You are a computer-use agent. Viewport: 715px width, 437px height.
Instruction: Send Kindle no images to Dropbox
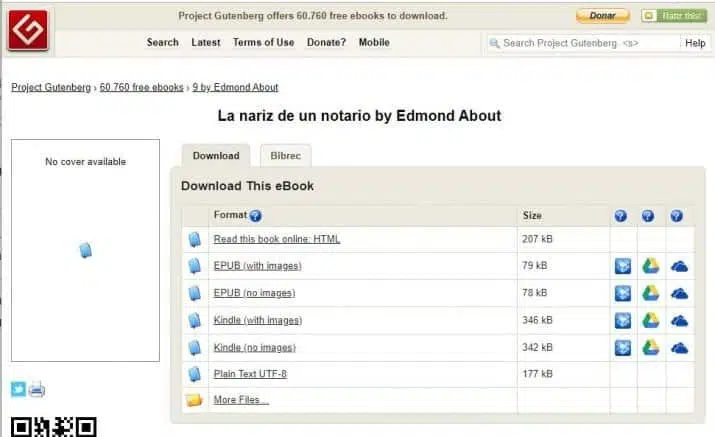(623, 348)
